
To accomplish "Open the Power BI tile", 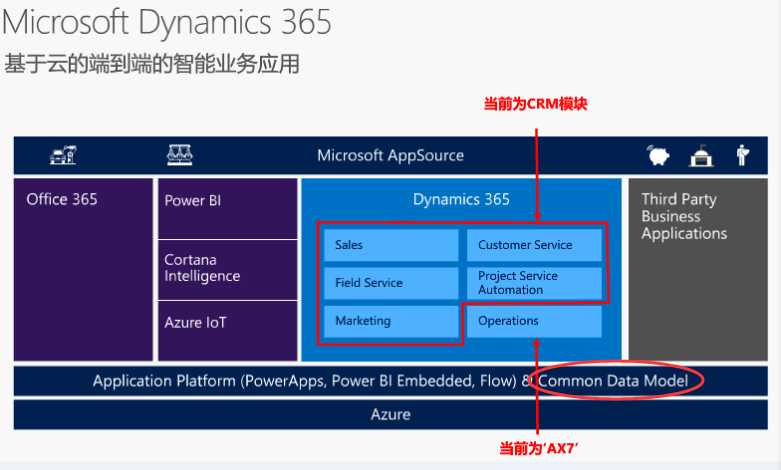I will 228,209.
